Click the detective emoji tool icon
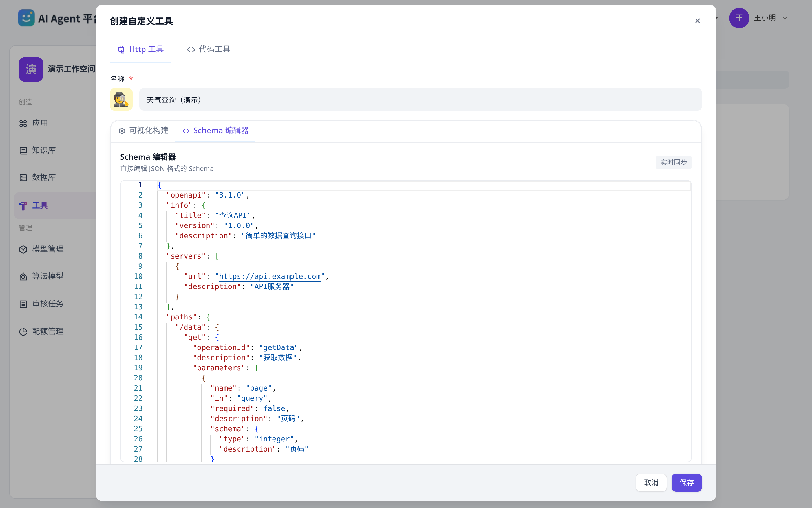Screen dimensions: 812x508 [121, 99]
